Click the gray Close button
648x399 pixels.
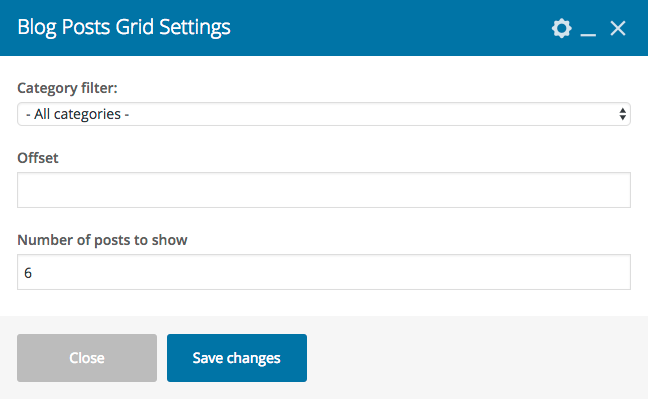87,358
